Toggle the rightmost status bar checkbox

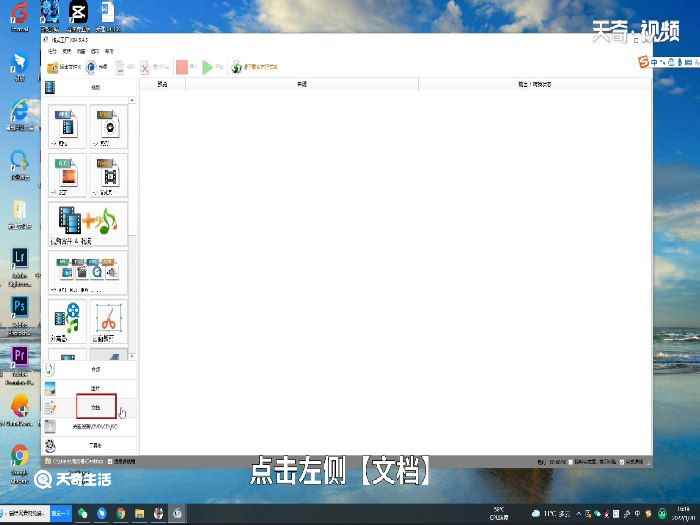(x=622, y=462)
